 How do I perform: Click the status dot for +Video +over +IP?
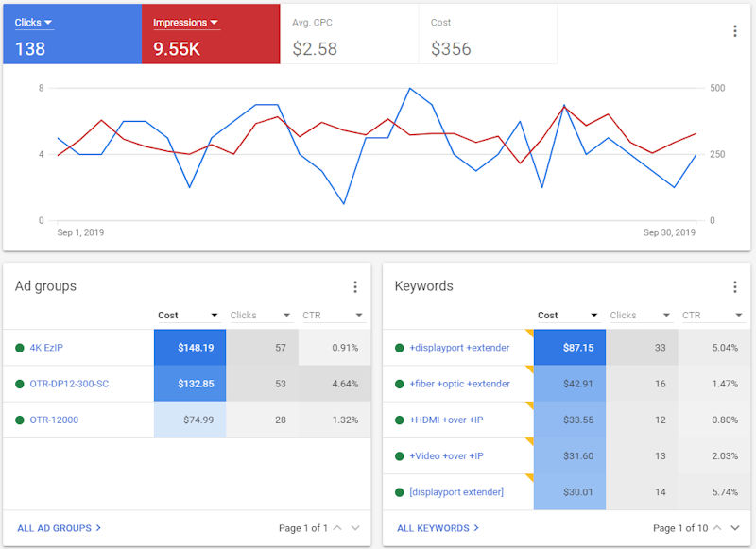399,456
